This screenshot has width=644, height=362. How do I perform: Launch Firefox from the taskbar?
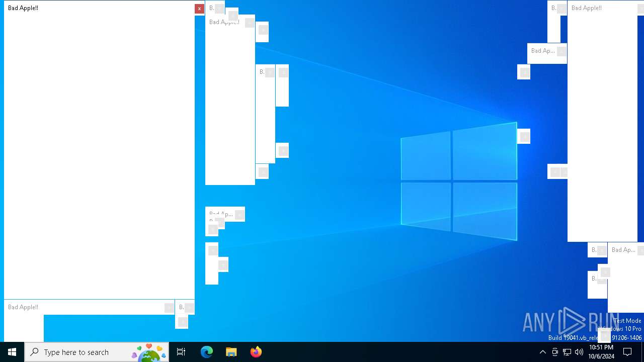point(256,352)
